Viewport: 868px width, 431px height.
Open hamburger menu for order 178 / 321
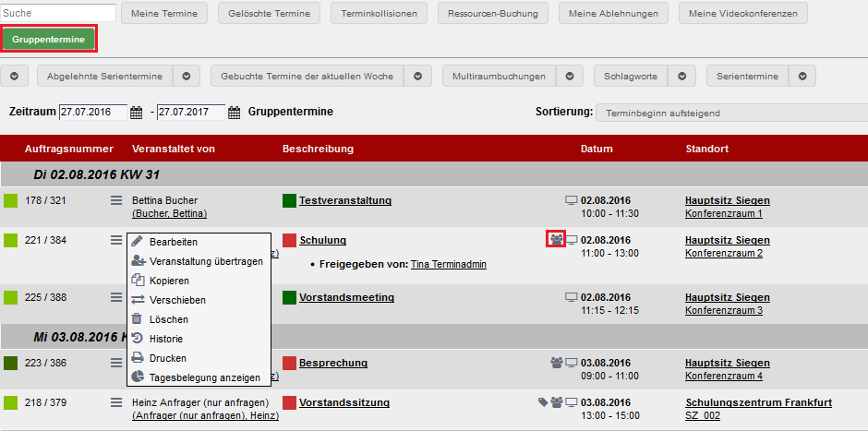click(x=115, y=200)
